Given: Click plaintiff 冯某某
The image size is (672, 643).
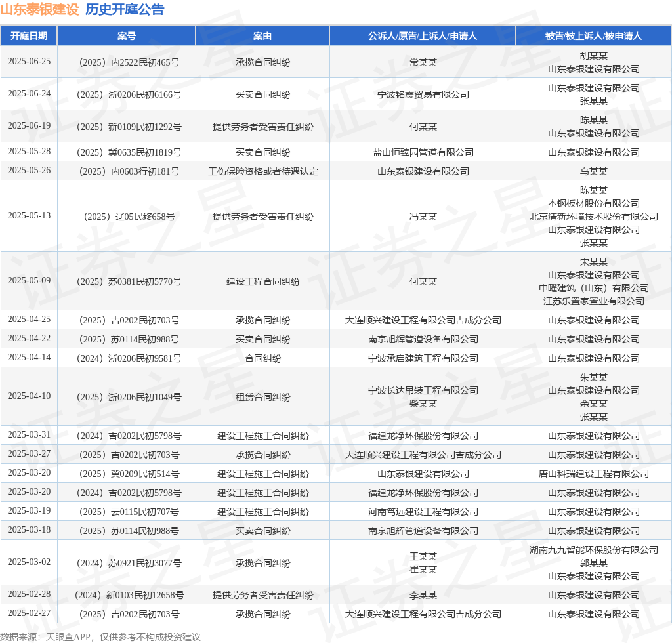Looking at the screenshot, I should coord(423,217).
